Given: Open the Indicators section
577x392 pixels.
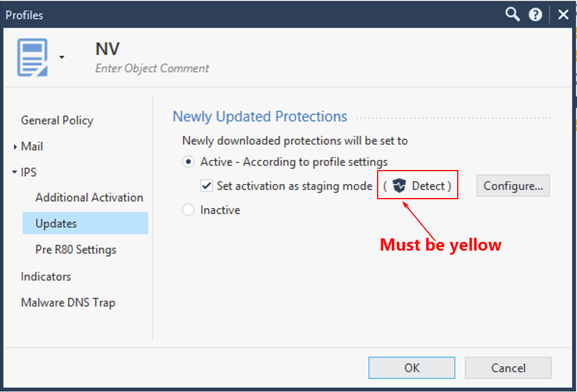Looking at the screenshot, I should point(46,276).
